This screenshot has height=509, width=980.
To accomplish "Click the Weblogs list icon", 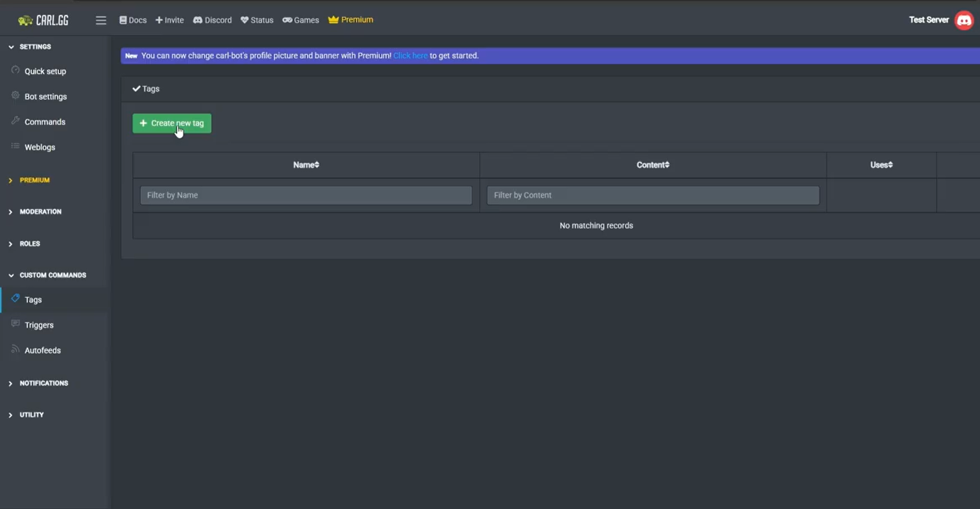I will tap(15, 146).
